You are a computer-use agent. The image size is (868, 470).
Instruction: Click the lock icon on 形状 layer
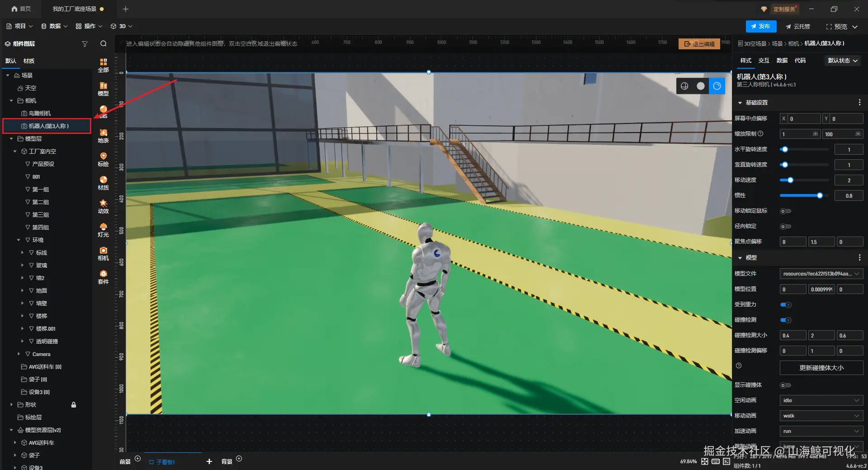click(x=74, y=405)
